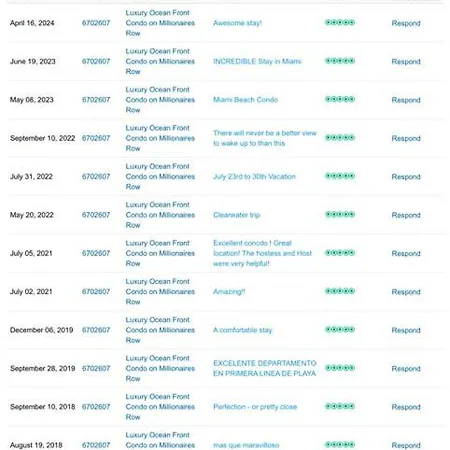Click the rating bubbles for 'Amazing!!' review

340,291
